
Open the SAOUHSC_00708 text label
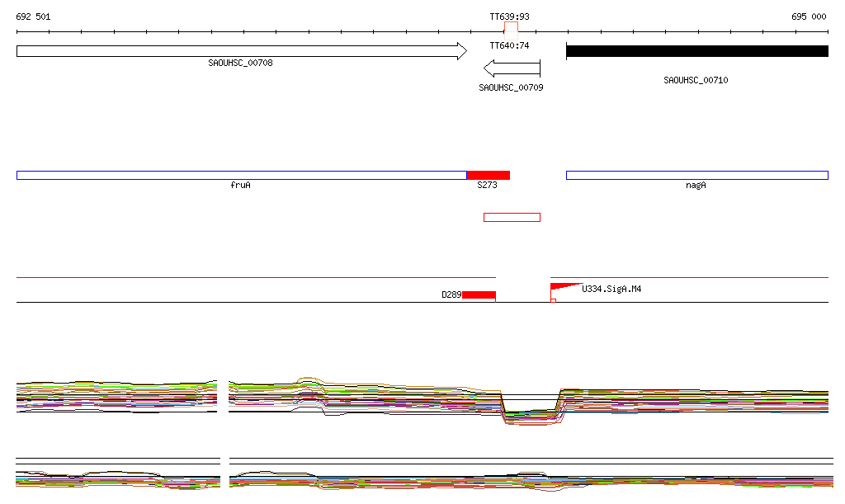(240, 63)
